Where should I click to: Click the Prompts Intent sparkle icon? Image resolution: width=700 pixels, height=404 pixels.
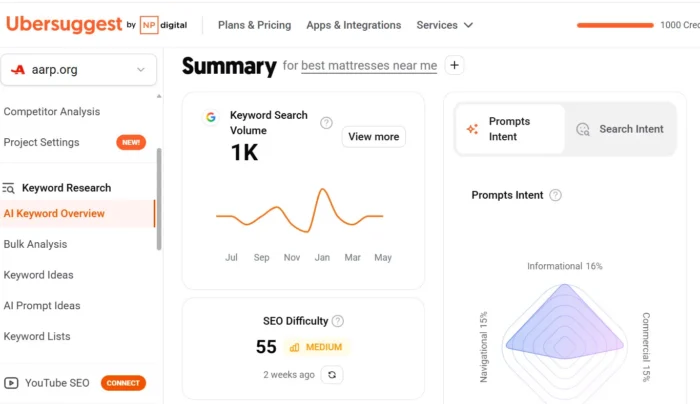coord(472,129)
